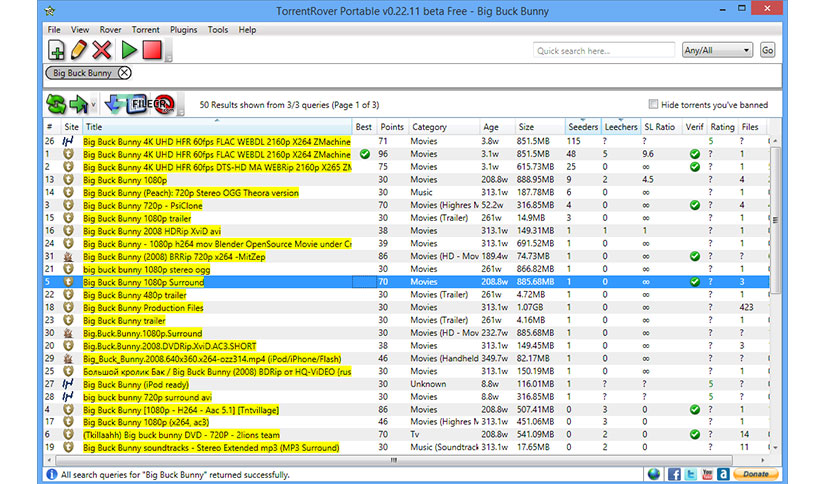Viewport: 836px width, 484px height.
Task: Click site icon of 'Big Buck Bunny (iPod ready)' row
Action: click(x=68, y=384)
